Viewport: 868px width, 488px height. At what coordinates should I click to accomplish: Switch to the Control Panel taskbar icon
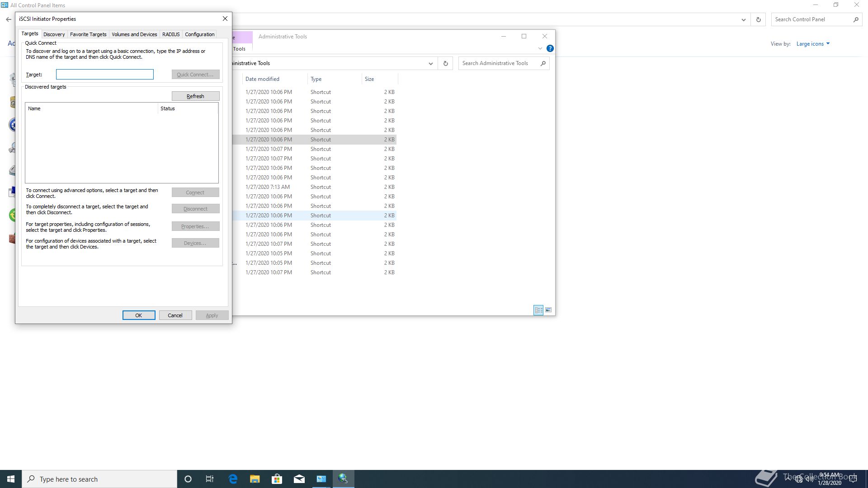(x=321, y=479)
